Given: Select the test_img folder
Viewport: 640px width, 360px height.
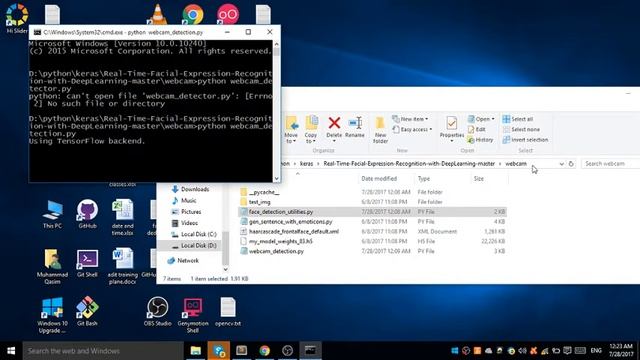Looking at the screenshot, I should pyautogui.click(x=260, y=202).
